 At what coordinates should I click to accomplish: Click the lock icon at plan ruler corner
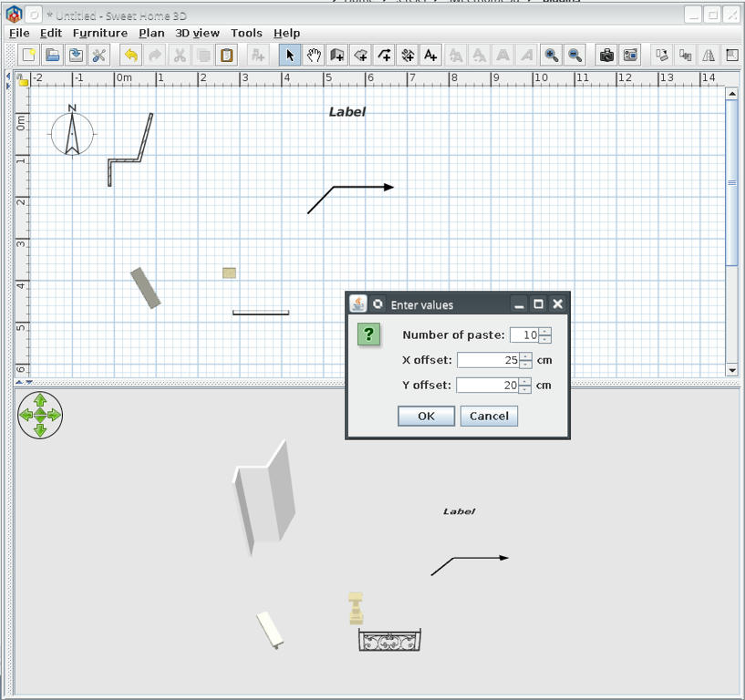pos(22,80)
